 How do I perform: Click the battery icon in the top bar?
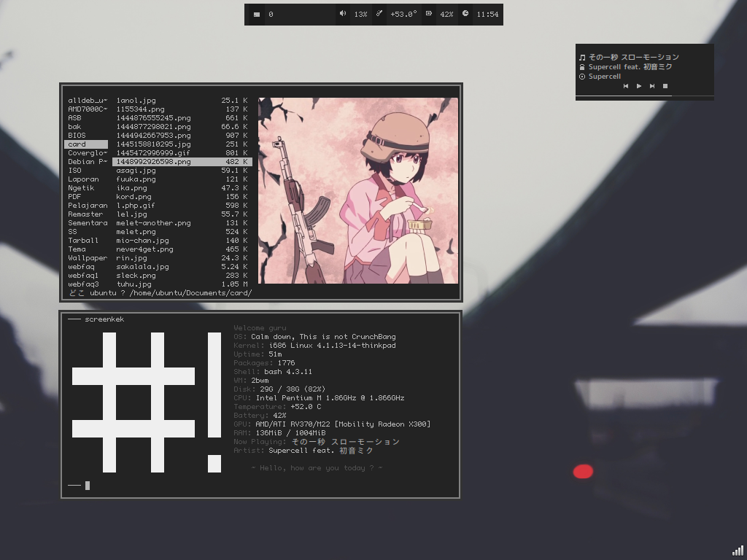[x=429, y=13]
